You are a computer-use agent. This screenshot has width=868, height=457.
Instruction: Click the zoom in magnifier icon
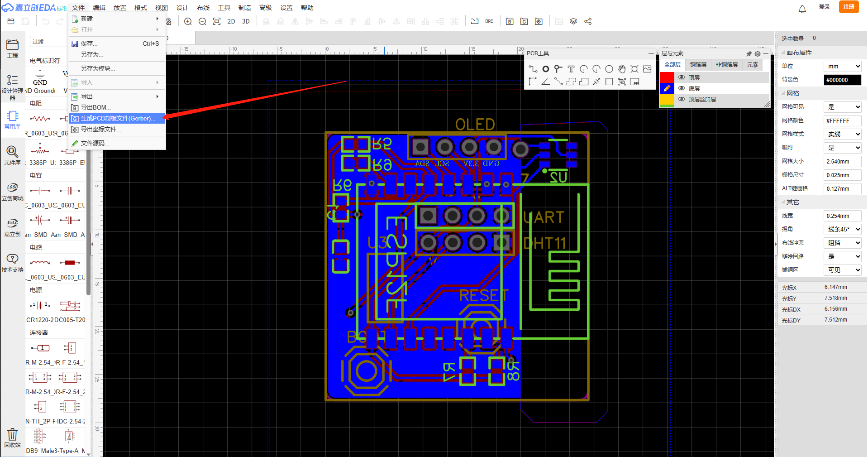click(x=188, y=21)
